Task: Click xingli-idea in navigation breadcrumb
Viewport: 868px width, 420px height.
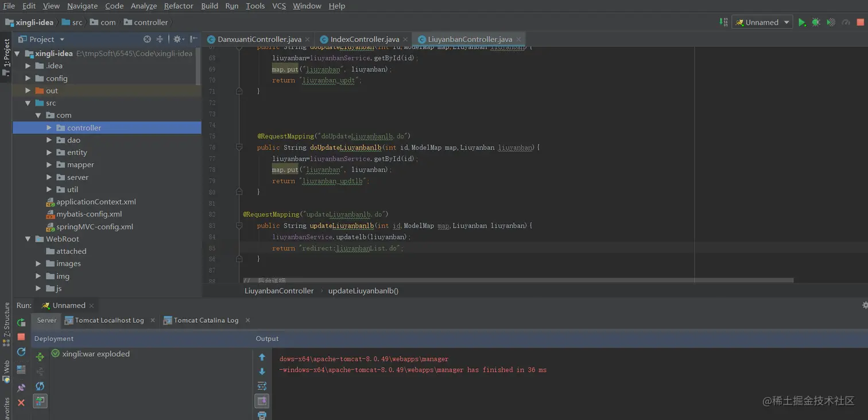Action: tap(29, 22)
